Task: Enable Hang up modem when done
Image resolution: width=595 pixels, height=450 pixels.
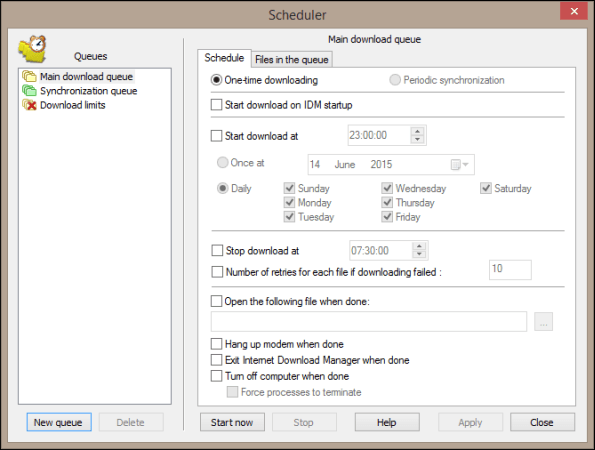Action: pos(216,344)
